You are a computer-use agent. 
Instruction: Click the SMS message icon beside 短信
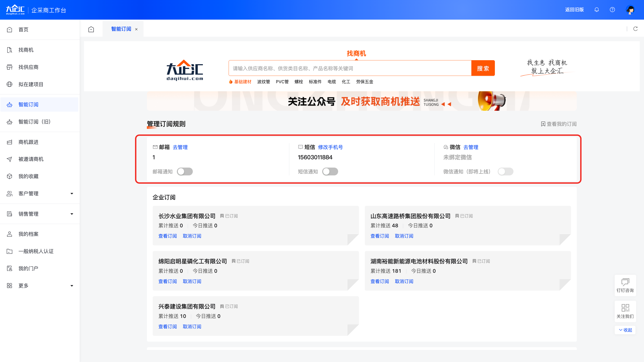(300, 147)
